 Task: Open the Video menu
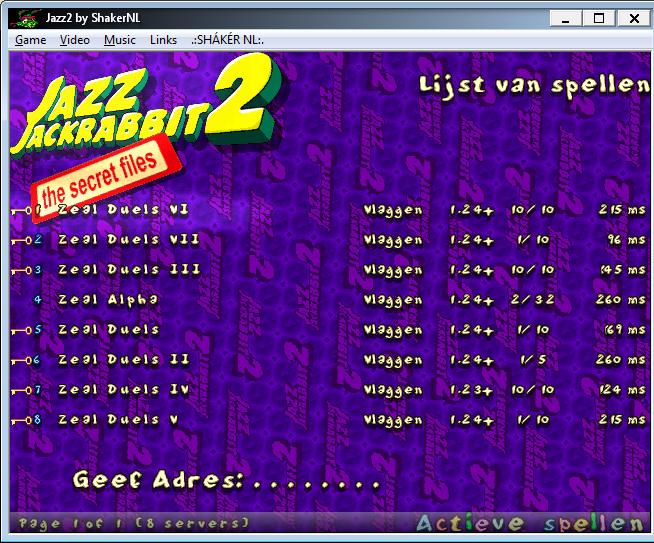coord(75,40)
